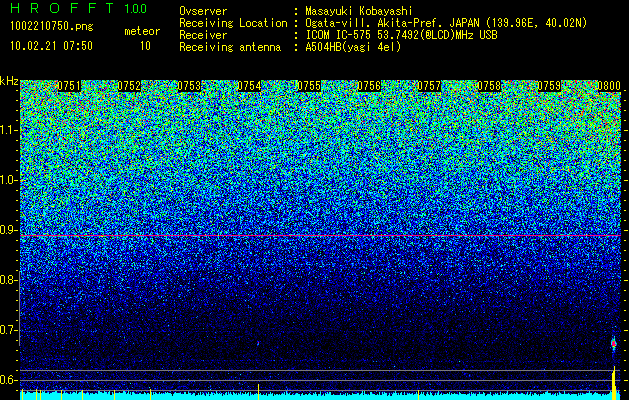Click the 'Receiving Location' field label
The image size is (629, 400).
233,23
